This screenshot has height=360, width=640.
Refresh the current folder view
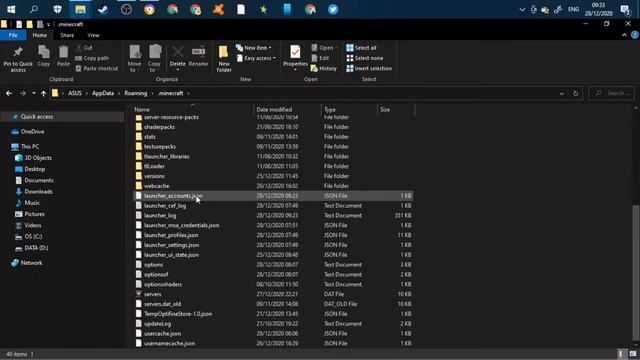point(576,93)
